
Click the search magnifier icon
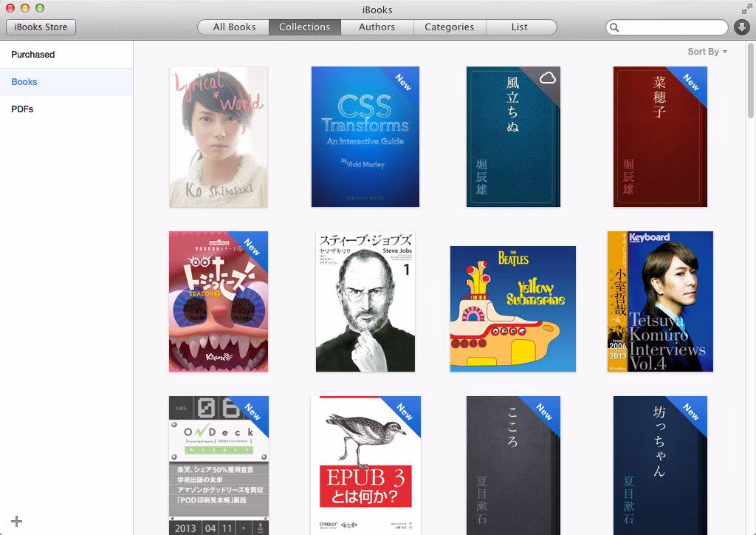[x=614, y=27]
